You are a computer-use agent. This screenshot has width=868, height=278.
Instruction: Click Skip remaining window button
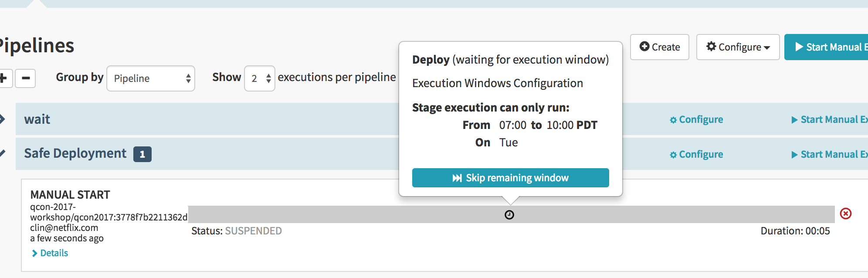tap(511, 178)
